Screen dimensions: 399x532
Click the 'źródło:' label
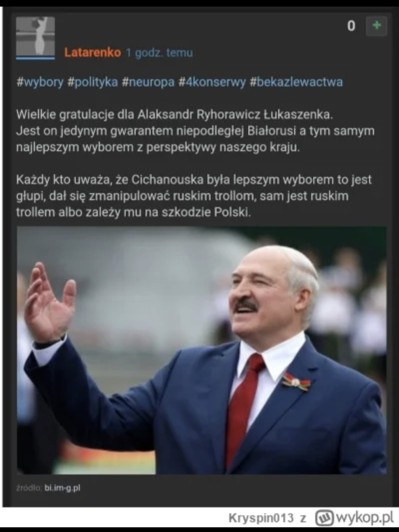tap(29, 488)
